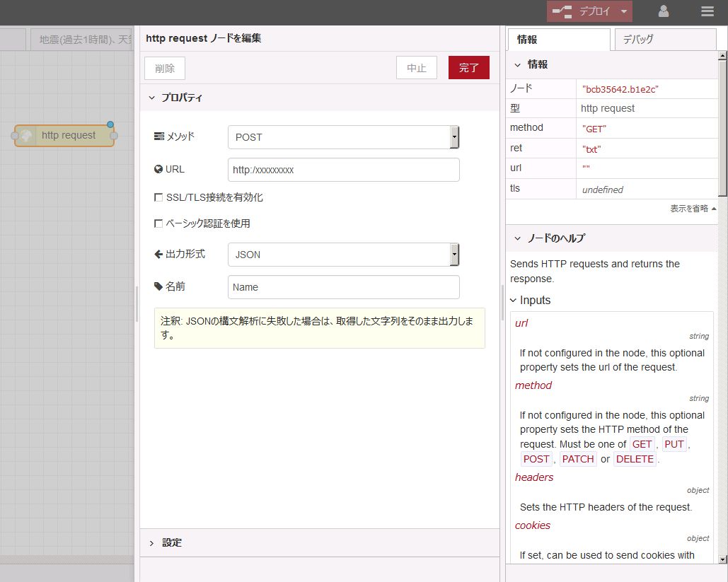Click the blue changed-indicator dot on the node
Screen dimensions: 728x582
tap(110, 124)
